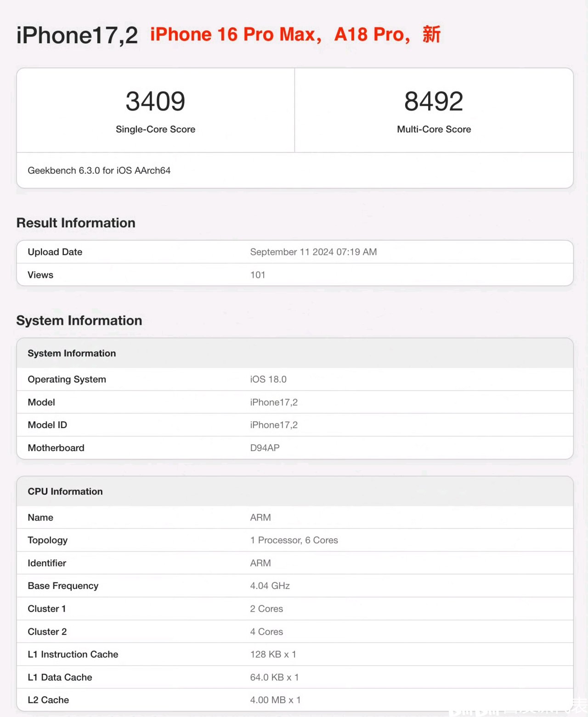Select the Views label
Screen dimensions: 588x717
(x=40, y=275)
